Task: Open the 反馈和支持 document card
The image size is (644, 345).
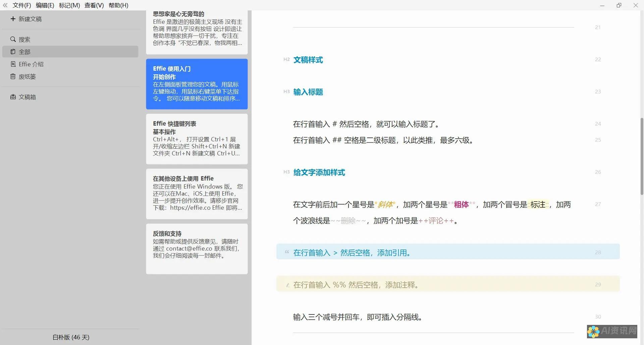Action: pos(197,249)
